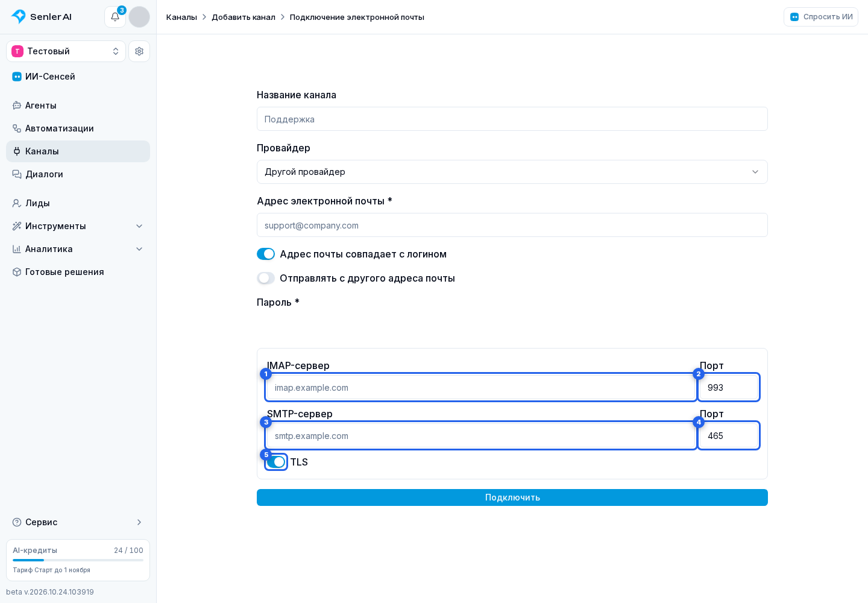Click the Подключить button
The image size is (868, 603).
pyautogui.click(x=512, y=497)
